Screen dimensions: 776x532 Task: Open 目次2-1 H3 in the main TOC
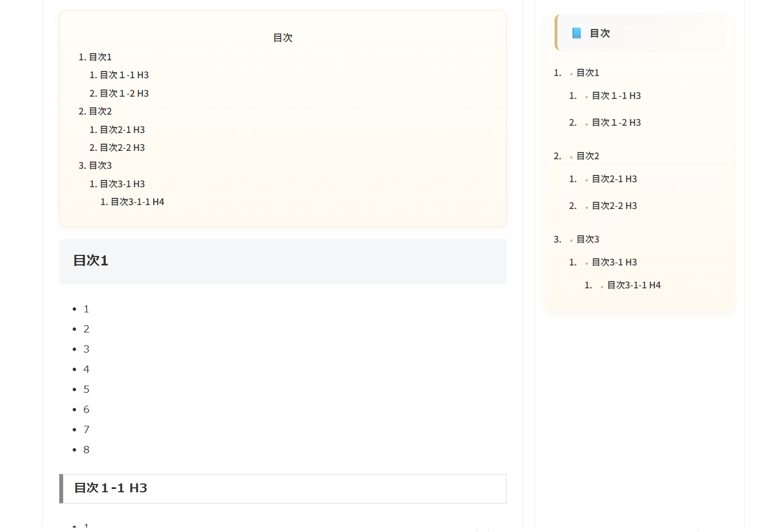pyautogui.click(x=121, y=129)
